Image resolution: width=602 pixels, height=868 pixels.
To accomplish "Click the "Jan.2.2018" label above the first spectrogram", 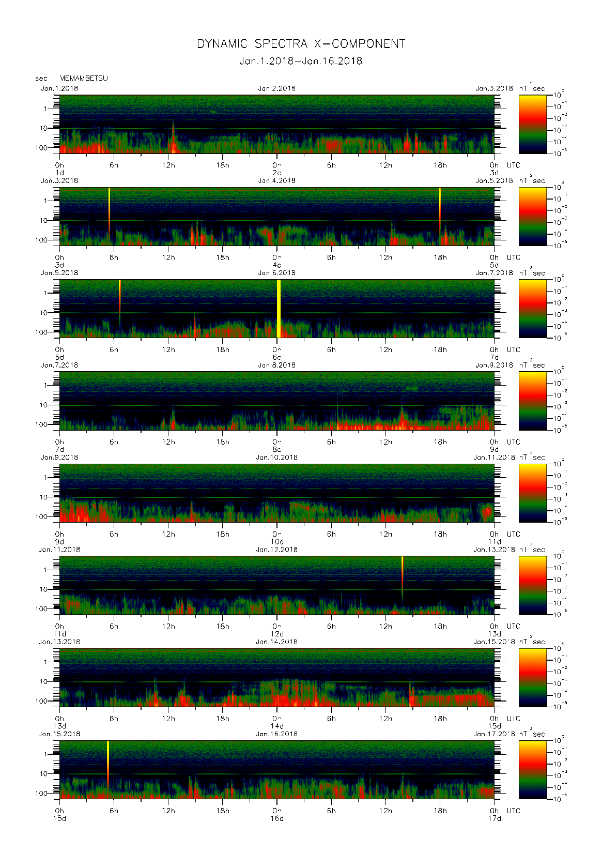I will [x=277, y=88].
